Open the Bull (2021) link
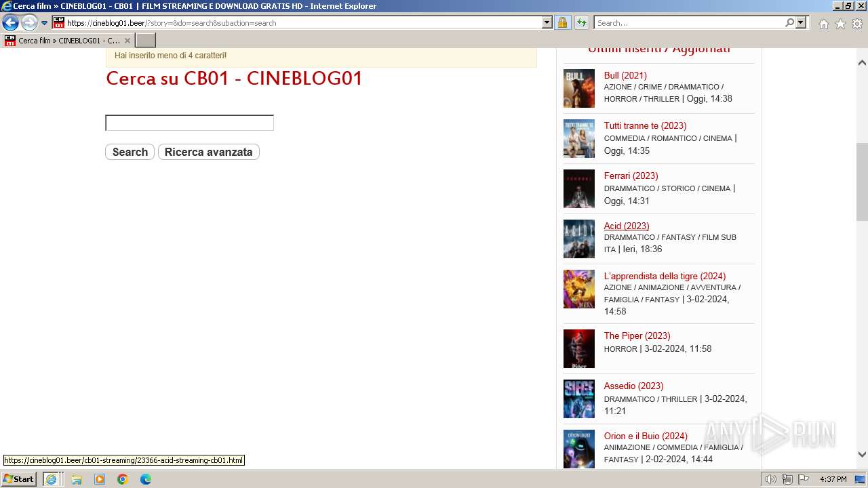The height and width of the screenshot is (488, 868). pyautogui.click(x=625, y=75)
